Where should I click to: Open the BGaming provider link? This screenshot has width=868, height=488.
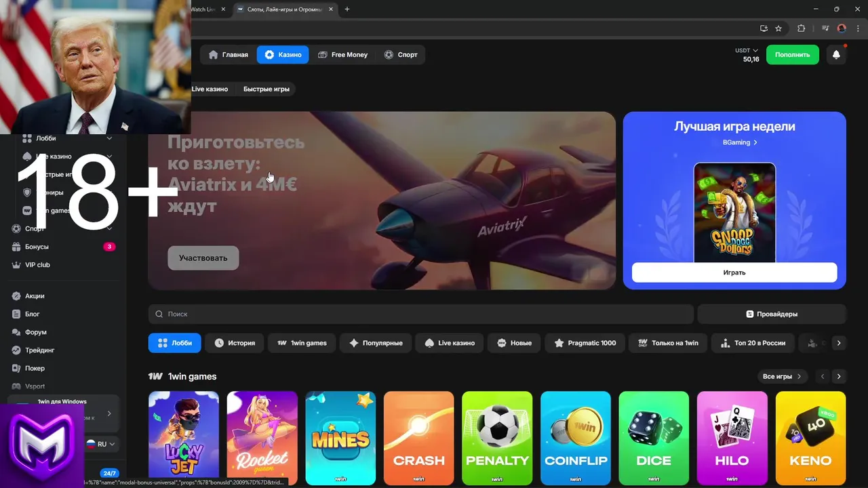(740, 142)
